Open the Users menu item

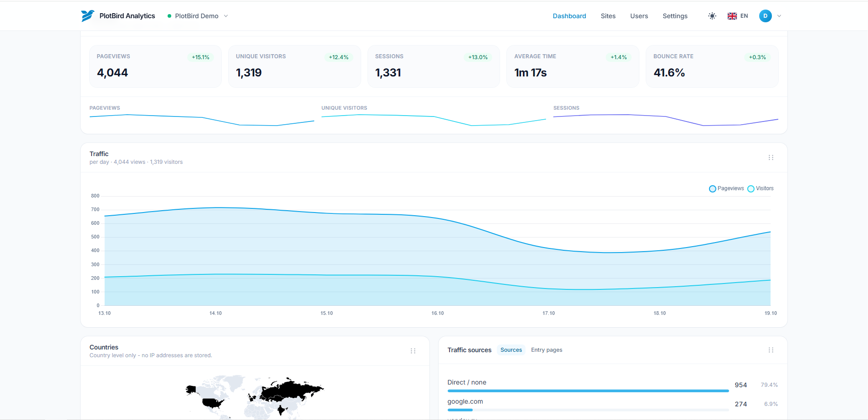(639, 16)
